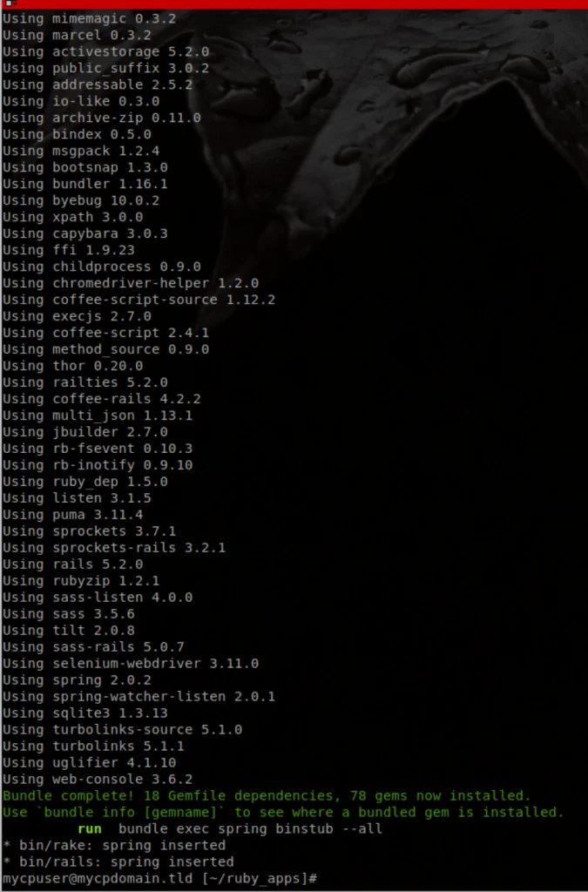
Task: Click the 'Using chromedriver-helper 1.2.0' line
Action: (x=130, y=283)
